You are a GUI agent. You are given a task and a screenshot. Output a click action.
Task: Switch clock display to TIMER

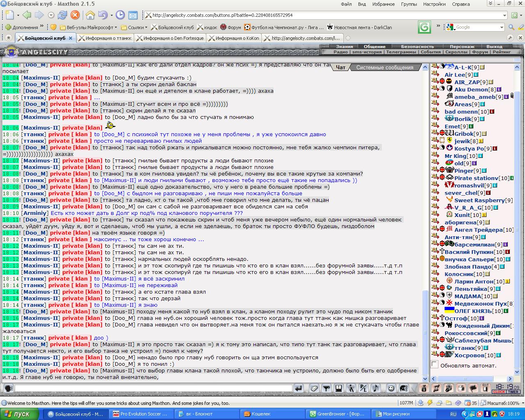tap(514, 392)
